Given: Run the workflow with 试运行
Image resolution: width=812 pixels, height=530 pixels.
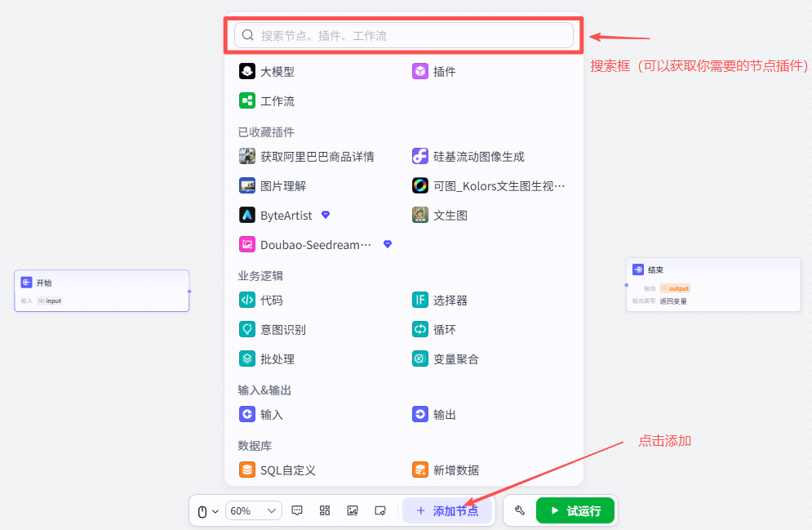Looking at the screenshot, I should pos(575,510).
